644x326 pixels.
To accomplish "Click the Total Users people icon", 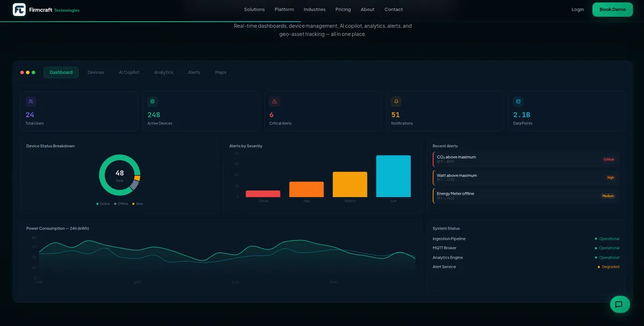I will pyautogui.click(x=31, y=101).
